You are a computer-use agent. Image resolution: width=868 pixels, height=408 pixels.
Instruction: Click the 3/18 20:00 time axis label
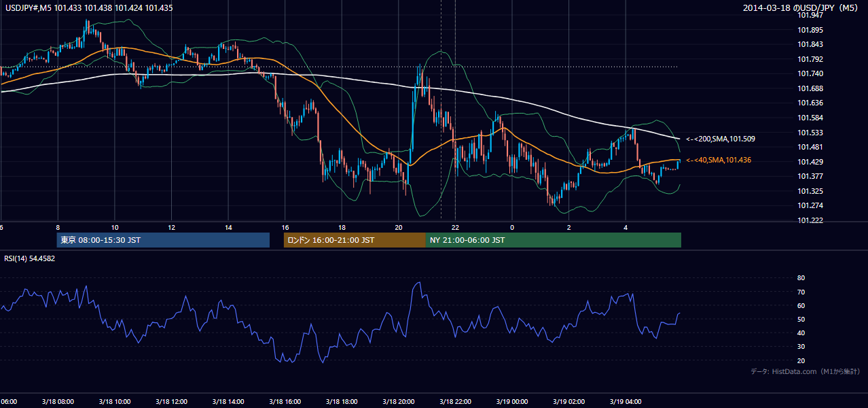click(398, 402)
